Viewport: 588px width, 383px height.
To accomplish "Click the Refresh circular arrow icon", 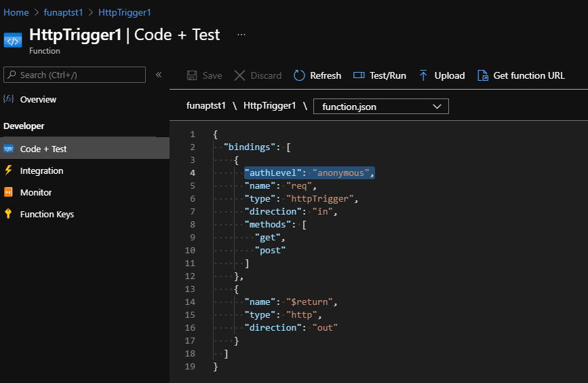I will (x=299, y=75).
